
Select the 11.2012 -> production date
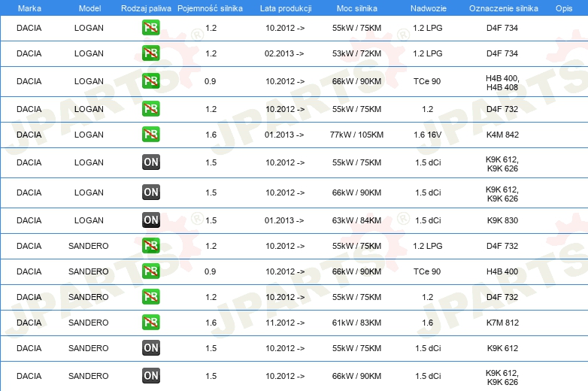pyautogui.click(x=285, y=323)
